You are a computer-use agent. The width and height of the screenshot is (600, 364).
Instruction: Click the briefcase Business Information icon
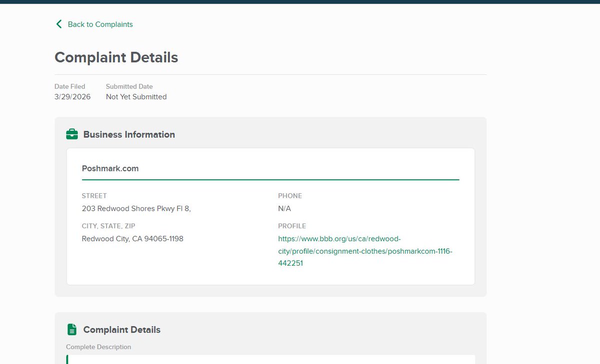(x=72, y=134)
